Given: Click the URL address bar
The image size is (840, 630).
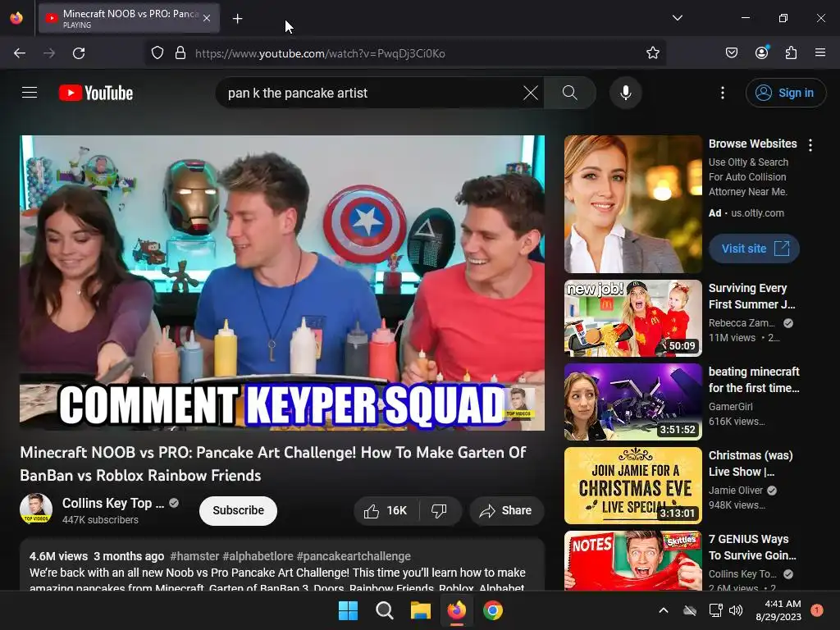Looking at the screenshot, I should 405,53.
